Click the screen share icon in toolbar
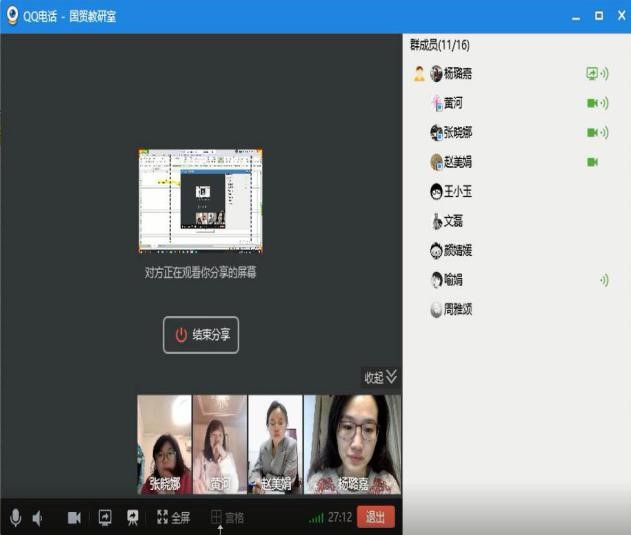Viewport: 631px width, 535px height. pyautogui.click(x=105, y=518)
